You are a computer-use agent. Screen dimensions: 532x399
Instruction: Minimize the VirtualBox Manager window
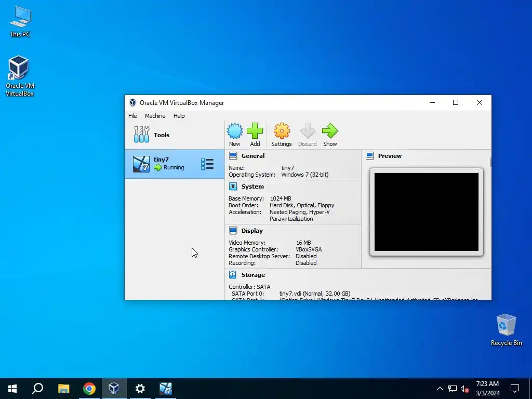tap(432, 102)
